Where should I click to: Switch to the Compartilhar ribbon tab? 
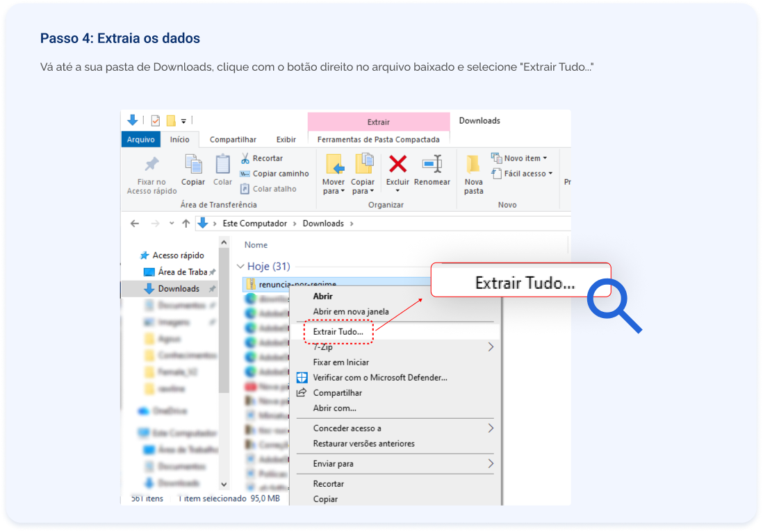pyautogui.click(x=233, y=140)
